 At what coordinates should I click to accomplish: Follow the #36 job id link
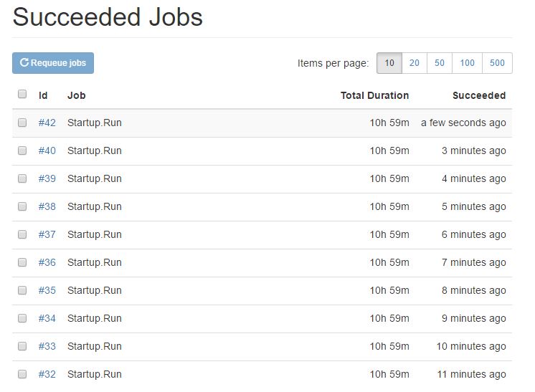[47, 262]
